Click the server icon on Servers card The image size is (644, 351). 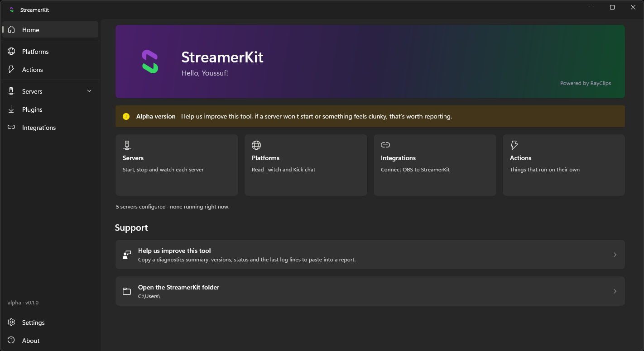[127, 145]
